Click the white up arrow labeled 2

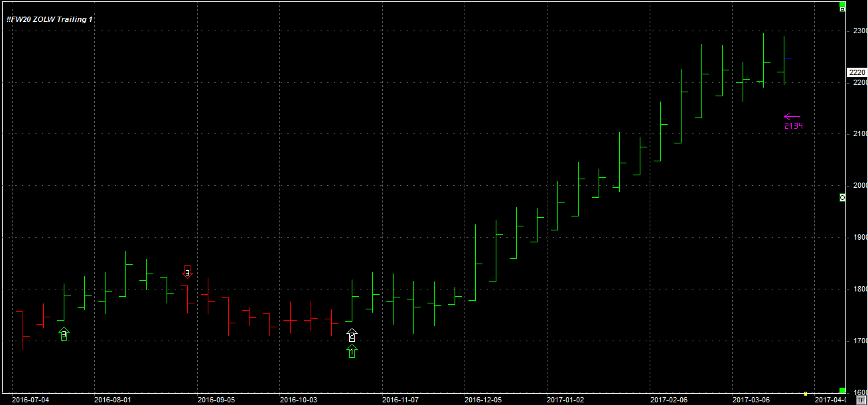(352, 335)
